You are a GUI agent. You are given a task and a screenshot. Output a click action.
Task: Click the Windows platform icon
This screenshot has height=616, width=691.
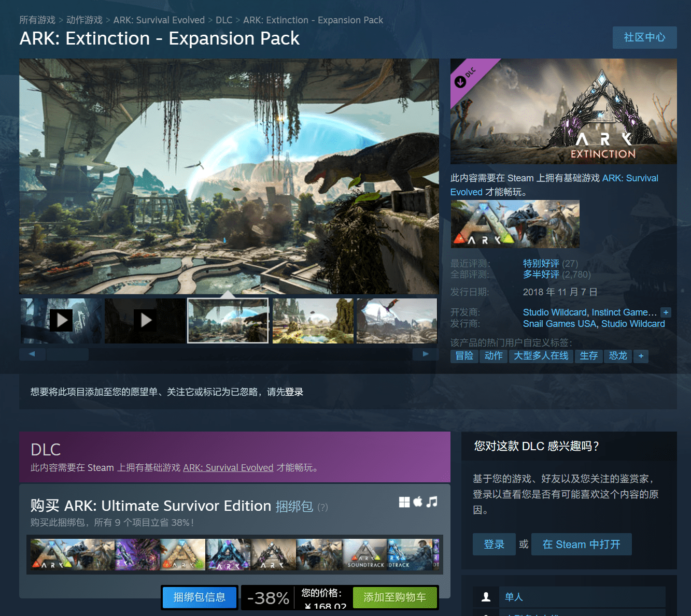pyautogui.click(x=404, y=502)
